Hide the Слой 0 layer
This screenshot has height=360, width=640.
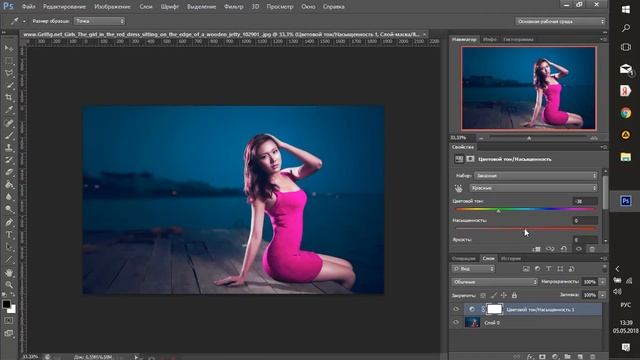[456, 322]
